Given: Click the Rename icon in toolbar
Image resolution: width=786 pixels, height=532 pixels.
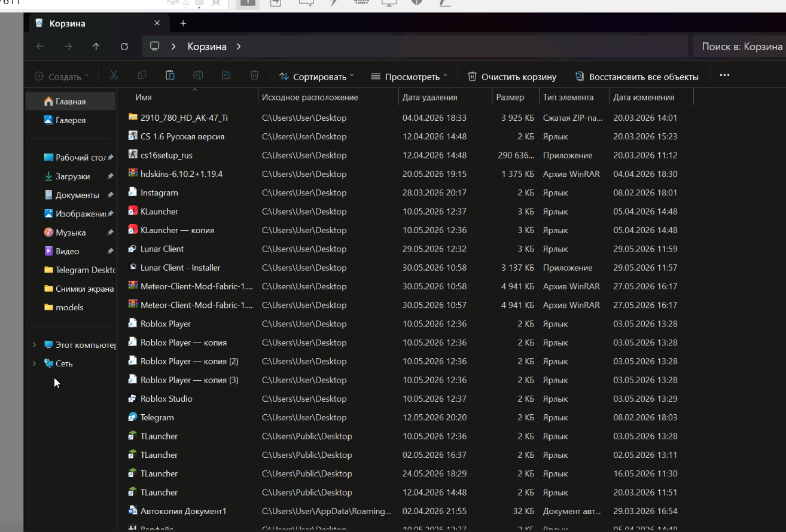Looking at the screenshot, I should pyautogui.click(x=198, y=76).
